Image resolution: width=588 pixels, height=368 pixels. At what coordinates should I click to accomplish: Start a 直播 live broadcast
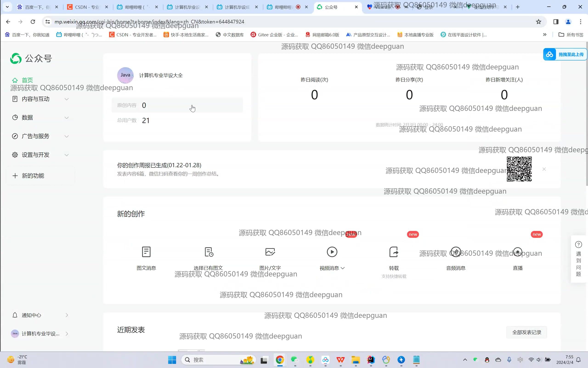point(517,252)
